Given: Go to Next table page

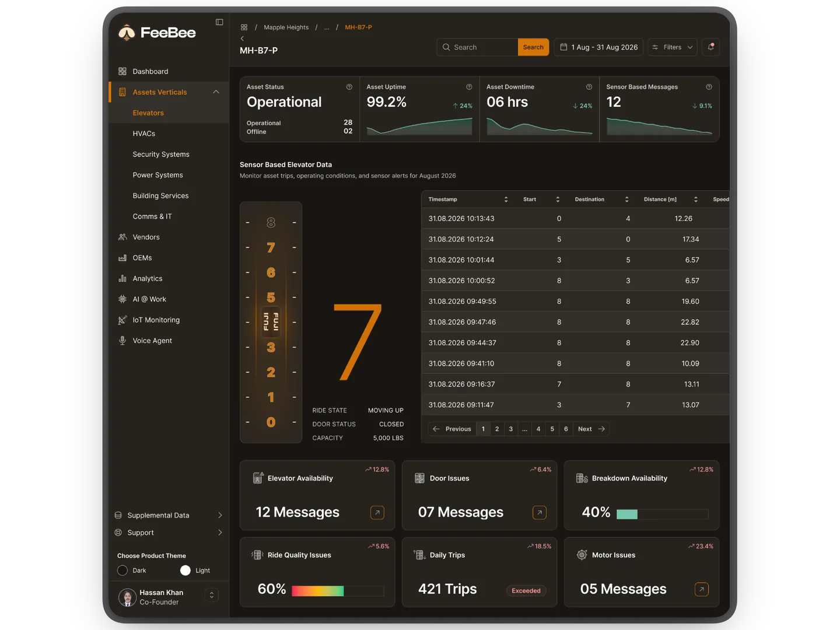Looking at the screenshot, I should (x=591, y=429).
